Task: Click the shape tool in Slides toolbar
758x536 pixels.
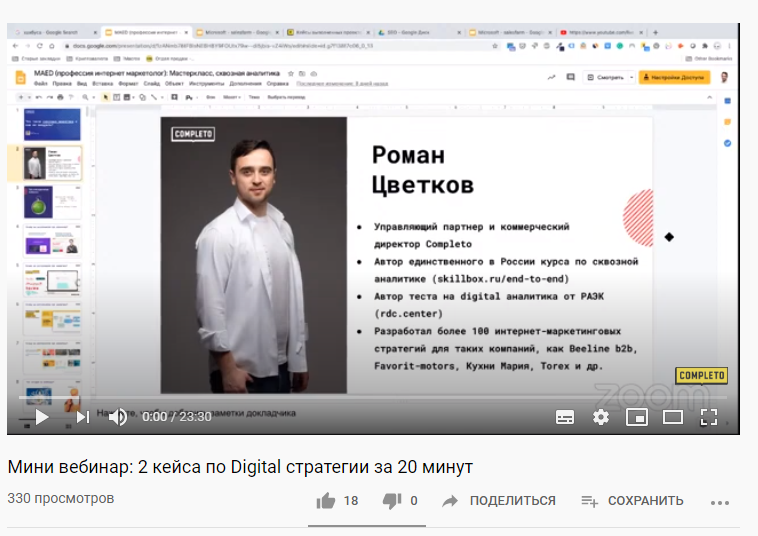Action: (x=142, y=97)
